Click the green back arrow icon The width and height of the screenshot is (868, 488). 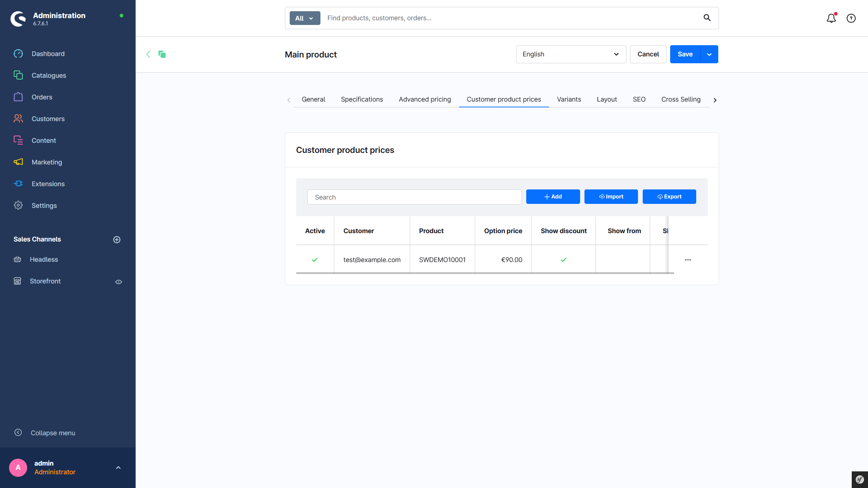[148, 54]
